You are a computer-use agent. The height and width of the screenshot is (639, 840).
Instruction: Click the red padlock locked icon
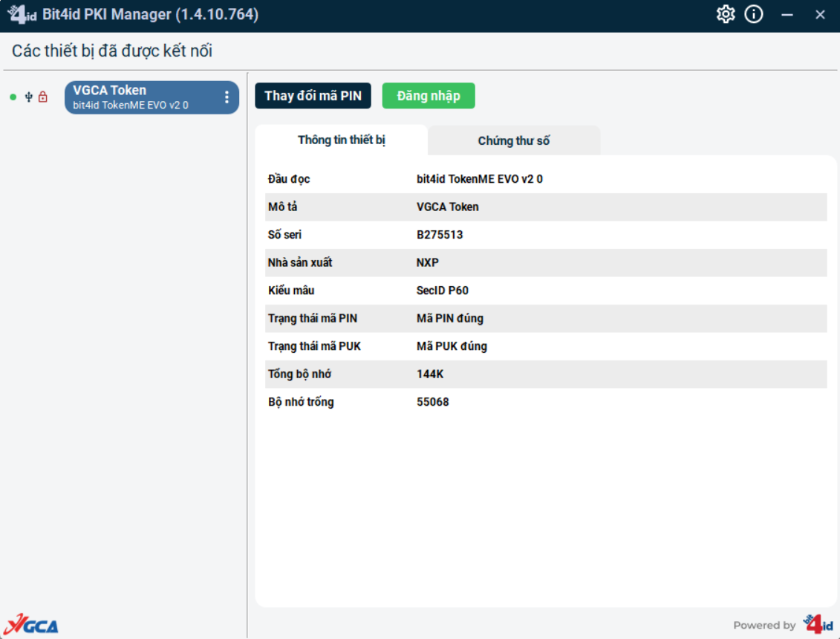[x=43, y=97]
